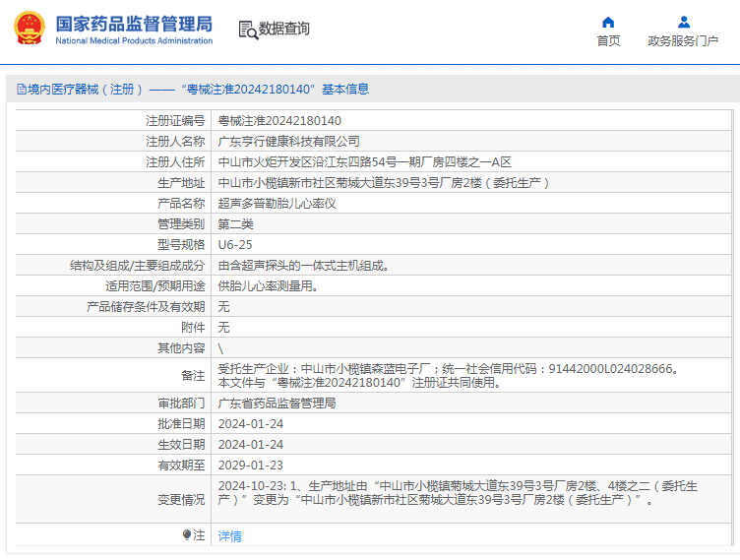Click the 数据查询 heading text
Screen dimensions: 740x560
pos(284,29)
